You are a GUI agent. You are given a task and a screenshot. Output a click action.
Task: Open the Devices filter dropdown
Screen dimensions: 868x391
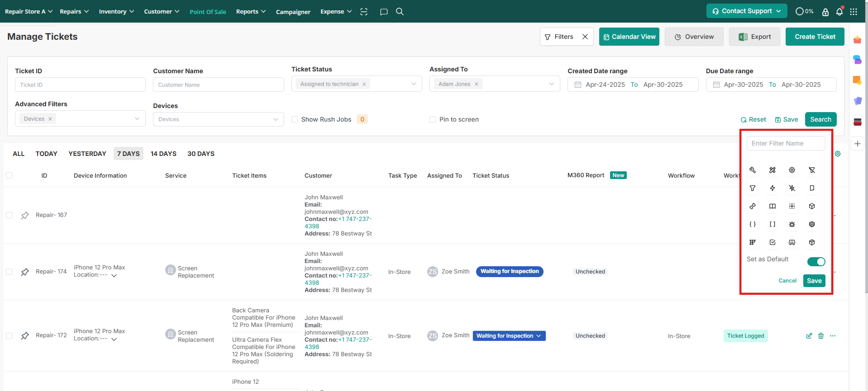218,119
